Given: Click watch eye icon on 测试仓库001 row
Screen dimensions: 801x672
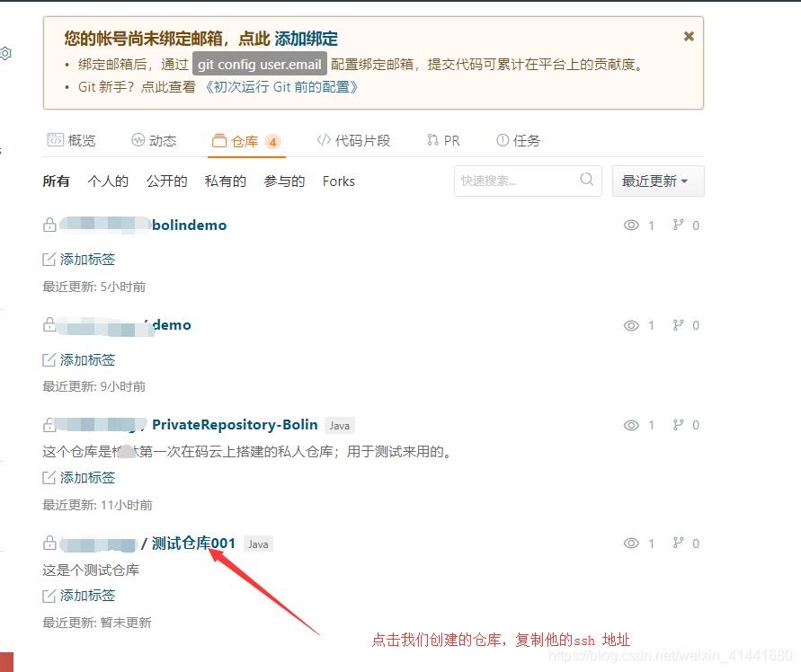Looking at the screenshot, I should pos(631,544).
